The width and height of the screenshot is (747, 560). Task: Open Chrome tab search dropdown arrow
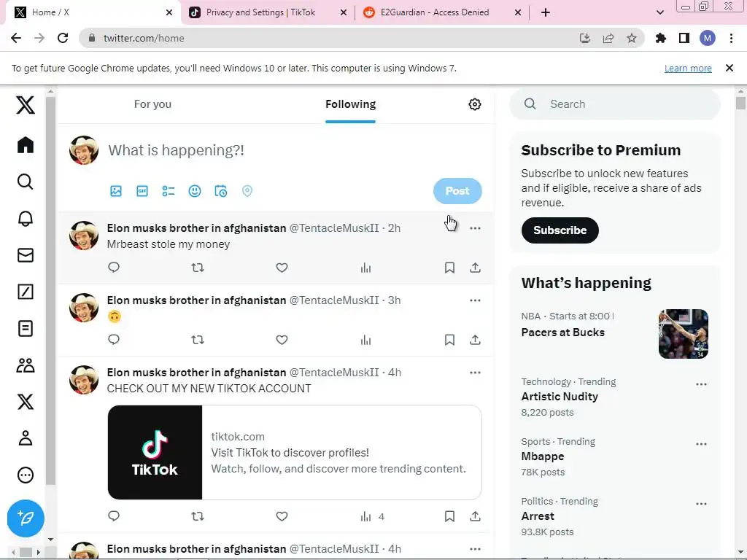tap(659, 12)
